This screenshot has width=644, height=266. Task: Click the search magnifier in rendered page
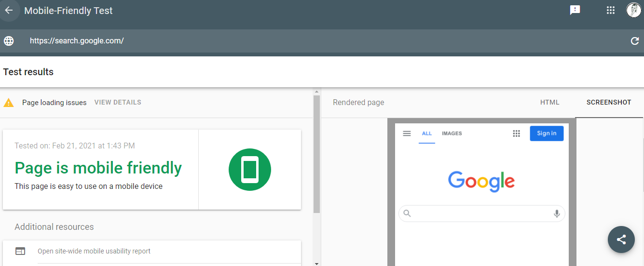[x=407, y=213]
